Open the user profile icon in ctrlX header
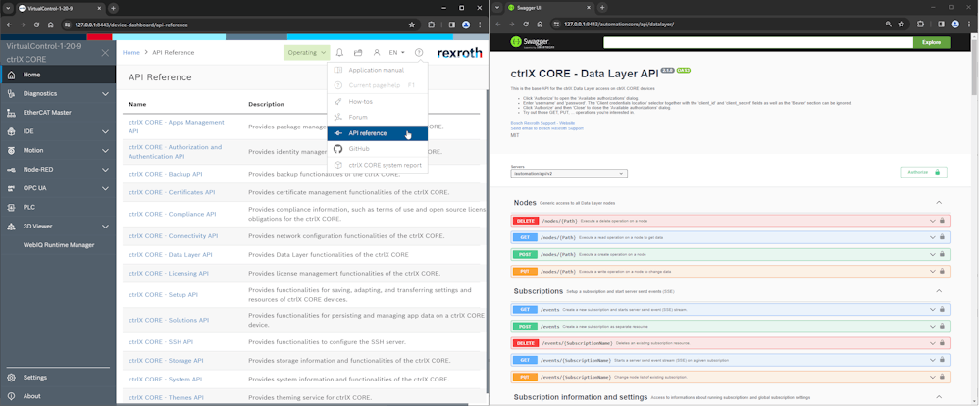 point(377,53)
